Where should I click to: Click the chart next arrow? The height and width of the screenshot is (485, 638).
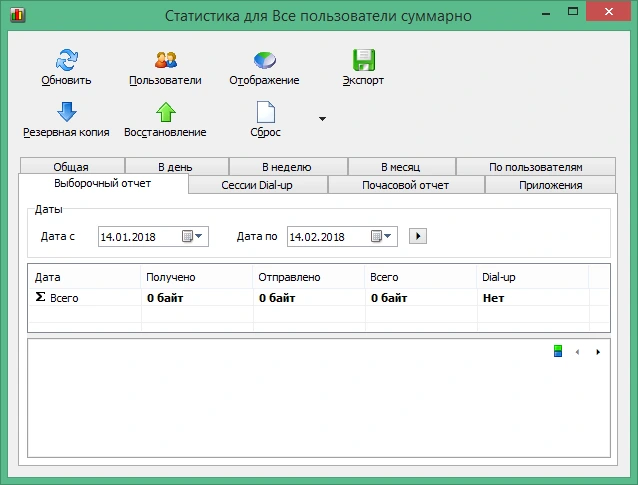[598, 352]
